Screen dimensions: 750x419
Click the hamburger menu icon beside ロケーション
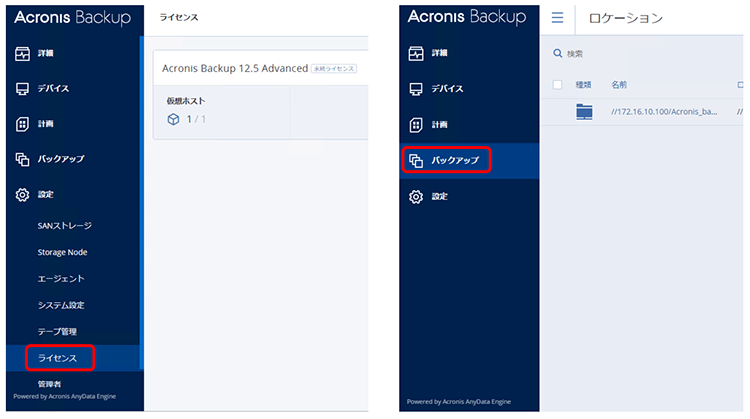[x=557, y=18]
